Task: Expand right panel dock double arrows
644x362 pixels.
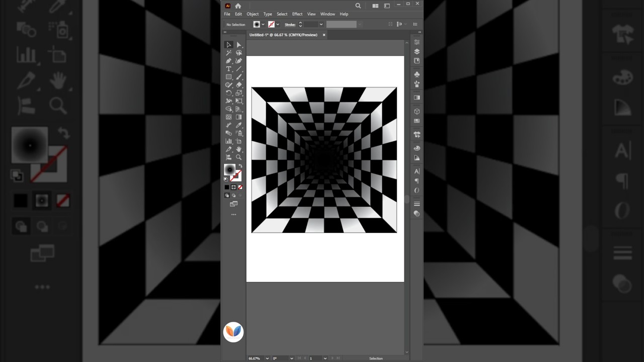Action: point(420,32)
